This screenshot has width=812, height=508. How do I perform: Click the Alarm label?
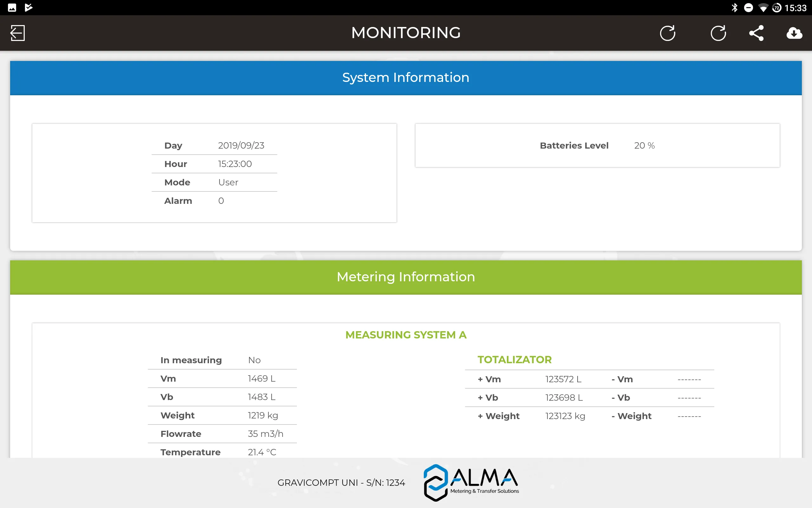pyautogui.click(x=178, y=201)
